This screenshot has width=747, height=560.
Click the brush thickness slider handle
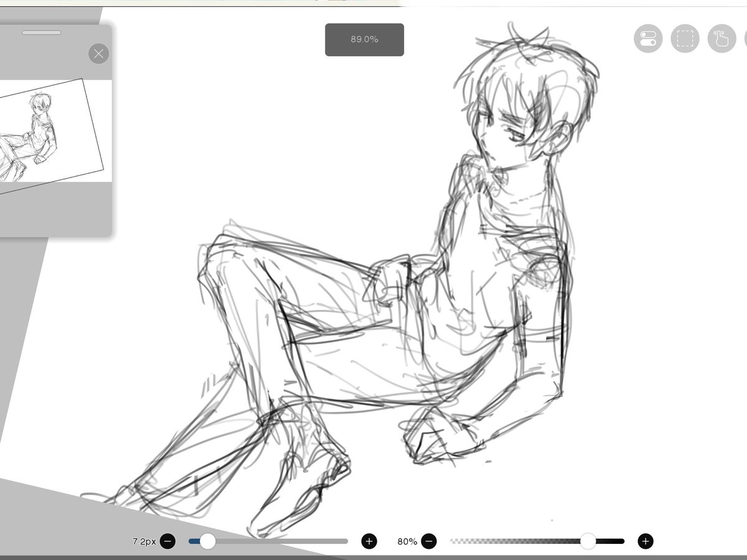point(208,541)
